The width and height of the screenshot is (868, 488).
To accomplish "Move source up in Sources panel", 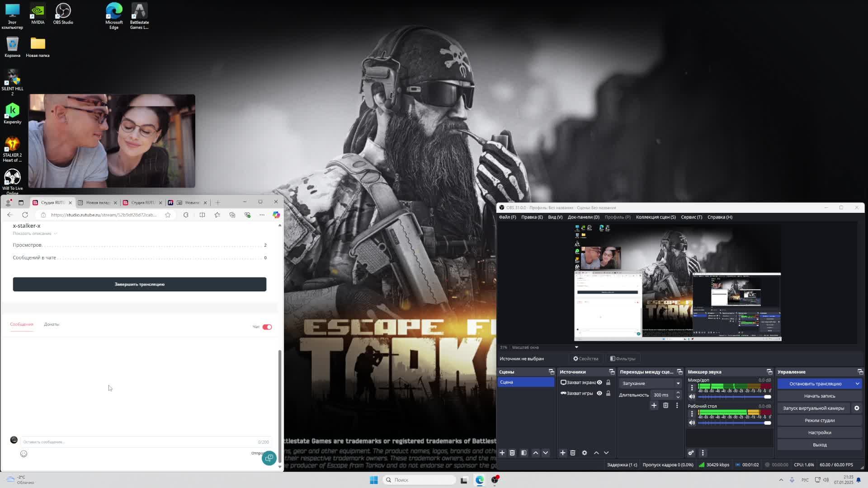I will pyautogui.click(x=596, y=453).
